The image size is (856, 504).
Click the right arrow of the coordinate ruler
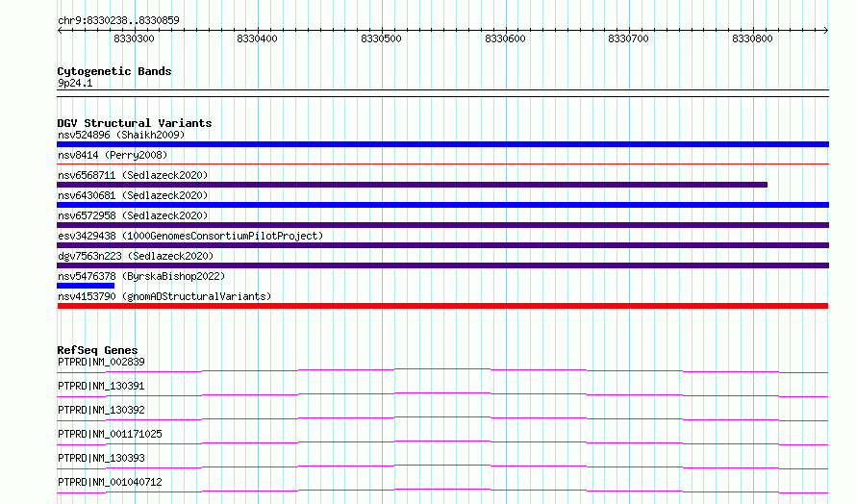pos(826,30)
